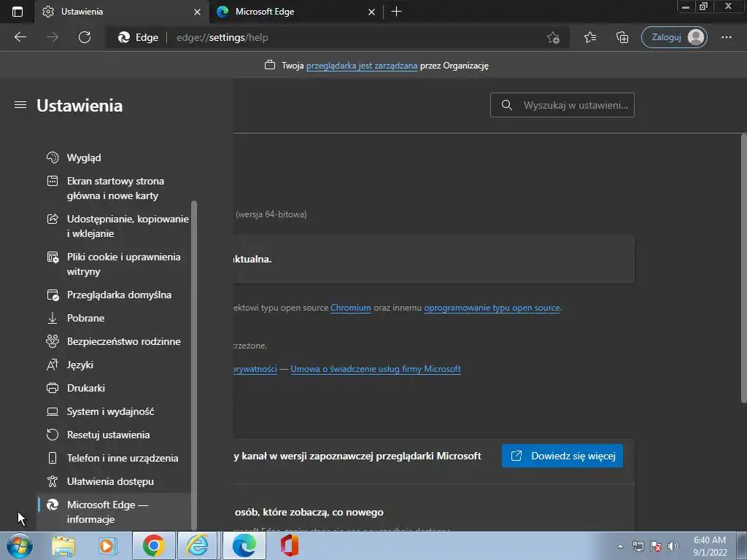
Task: Open the Settings and more ellipsis menu
Action: (x=726, y=37)
